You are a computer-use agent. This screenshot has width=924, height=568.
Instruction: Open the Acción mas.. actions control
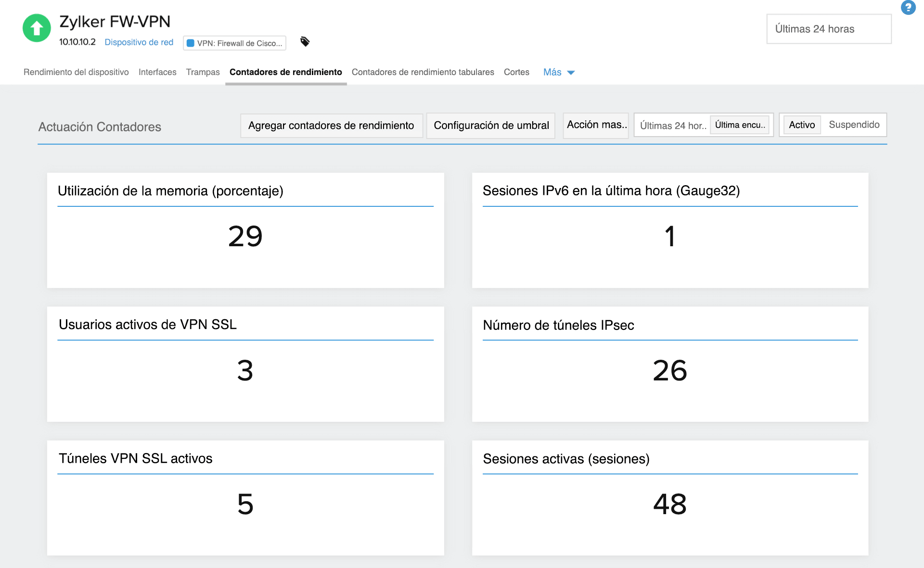[x=596, y=125]
